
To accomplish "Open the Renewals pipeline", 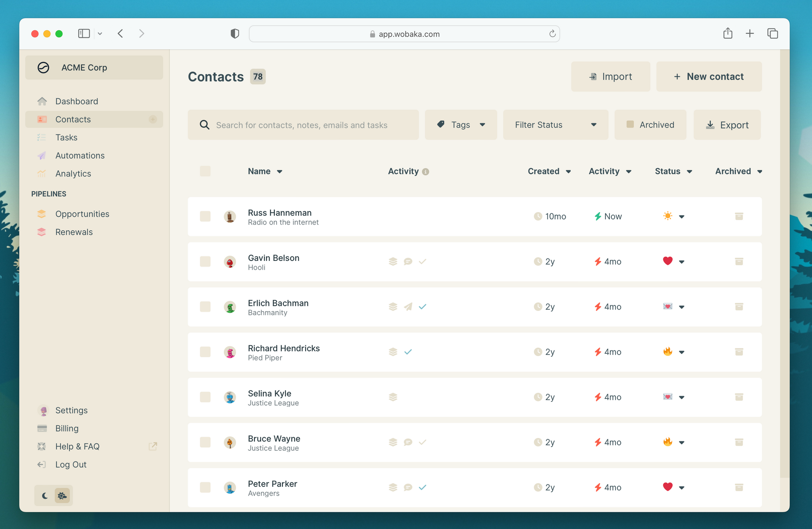I will click(x=94, y=232).
